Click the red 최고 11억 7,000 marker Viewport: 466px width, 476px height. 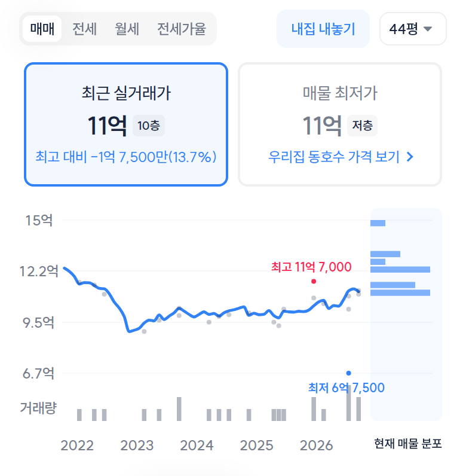[314, 282]
